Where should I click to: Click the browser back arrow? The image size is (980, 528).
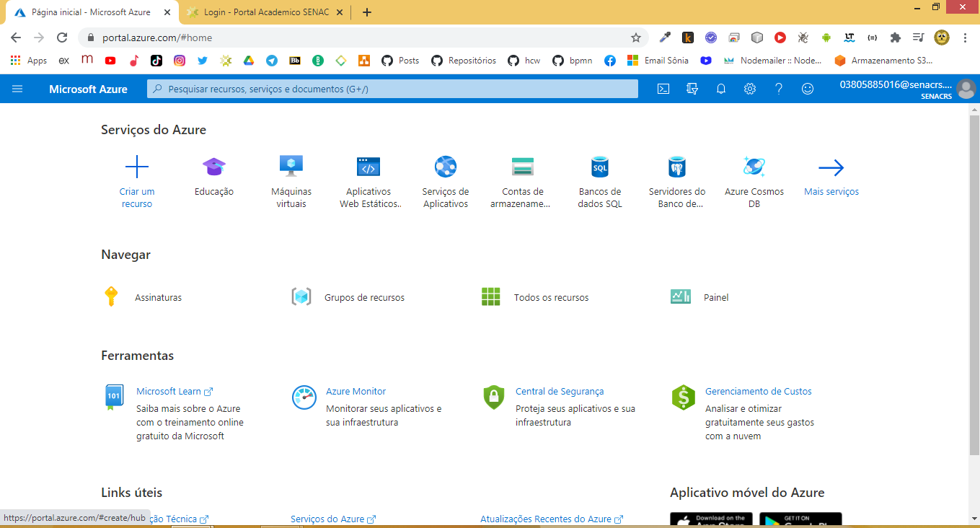click(x=16, y=38)
